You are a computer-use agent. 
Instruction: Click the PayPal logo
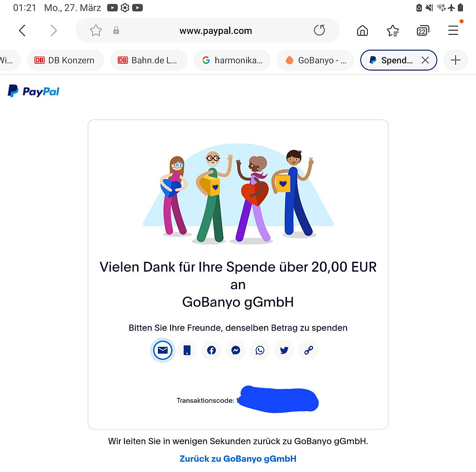(x=33, y=91)
